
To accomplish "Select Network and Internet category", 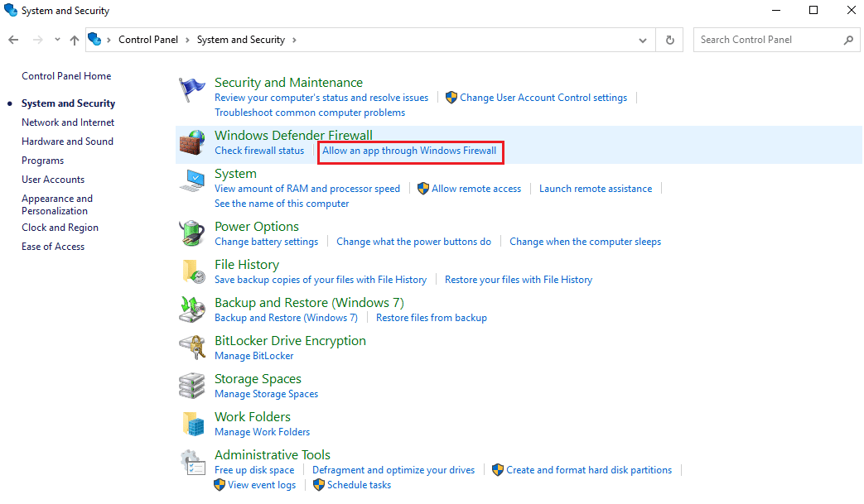I will (x=68, y=122).
